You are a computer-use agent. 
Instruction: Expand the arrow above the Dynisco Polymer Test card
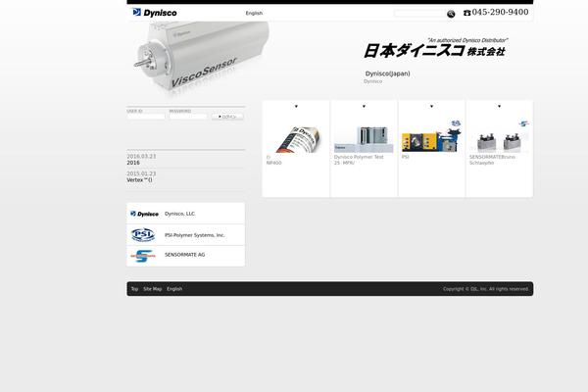pyautogui.click(x=364, y=107)
